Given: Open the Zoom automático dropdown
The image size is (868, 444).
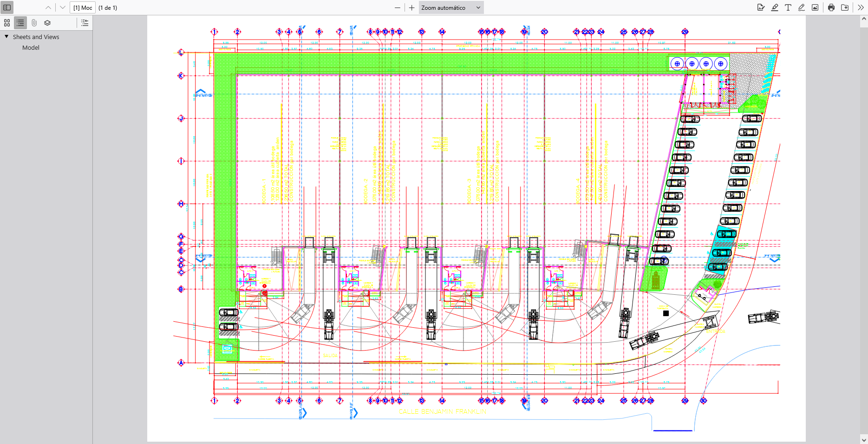Looking at the screenshot, I should point(451,7).
